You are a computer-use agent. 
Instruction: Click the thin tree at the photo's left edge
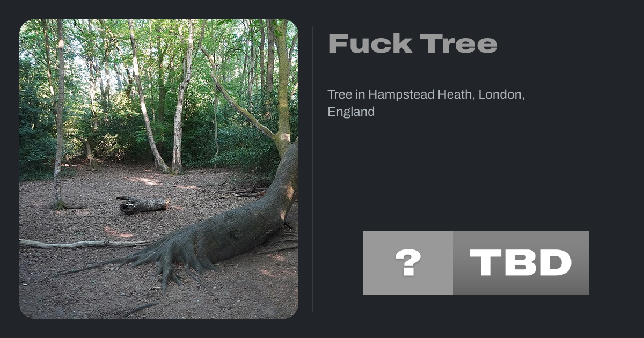pos(59,113)
